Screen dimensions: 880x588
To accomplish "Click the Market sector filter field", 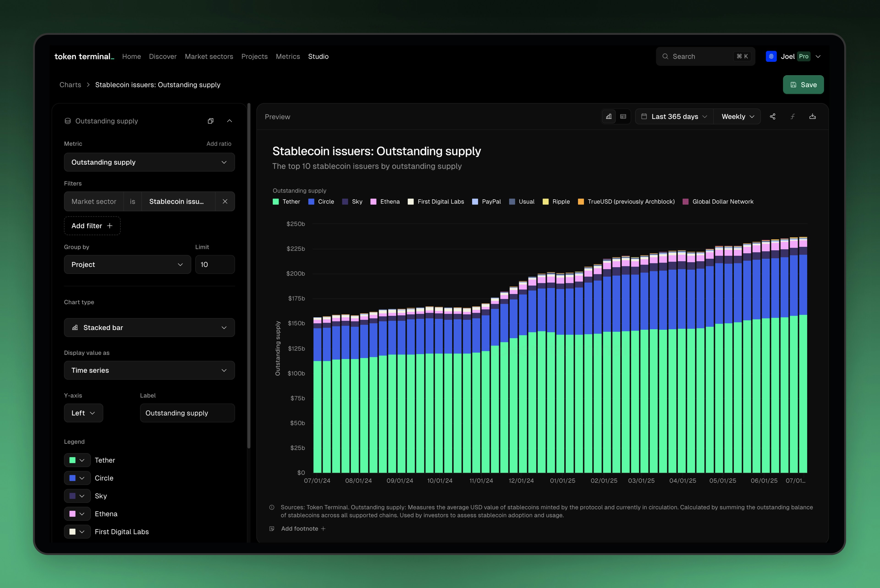I will (x=94, y=201).
